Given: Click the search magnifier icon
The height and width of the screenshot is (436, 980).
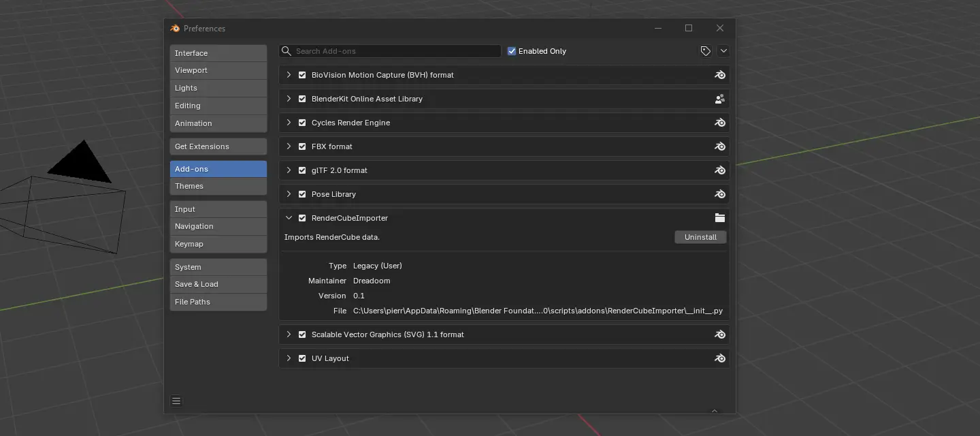Looking at the screenshot, I should (287, 51).
